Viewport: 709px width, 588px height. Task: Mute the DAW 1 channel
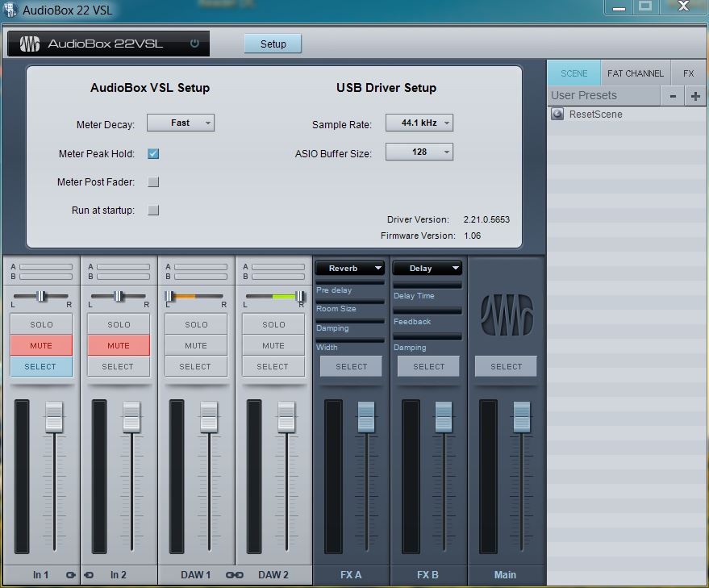click(196, 345)
